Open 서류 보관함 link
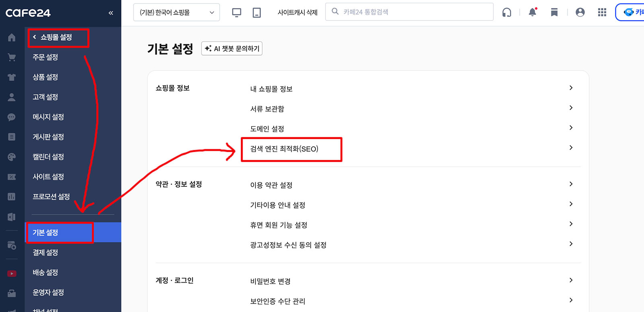The image size is (644, 312). click(x=267, y=109)
